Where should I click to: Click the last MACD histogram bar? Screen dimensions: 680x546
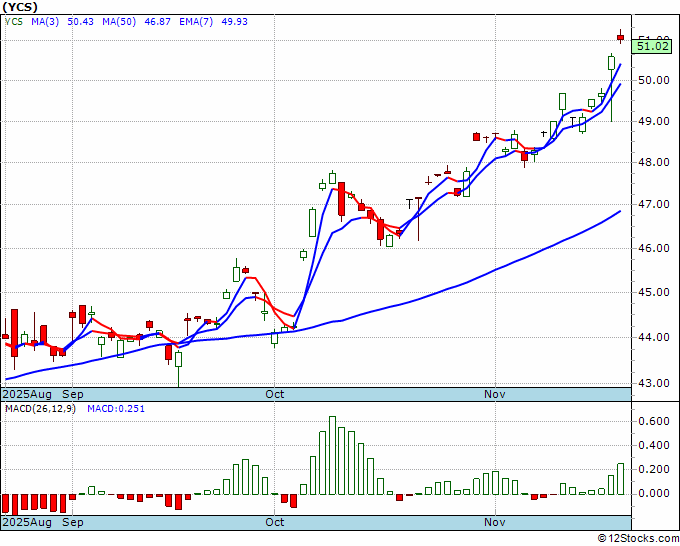621,479
